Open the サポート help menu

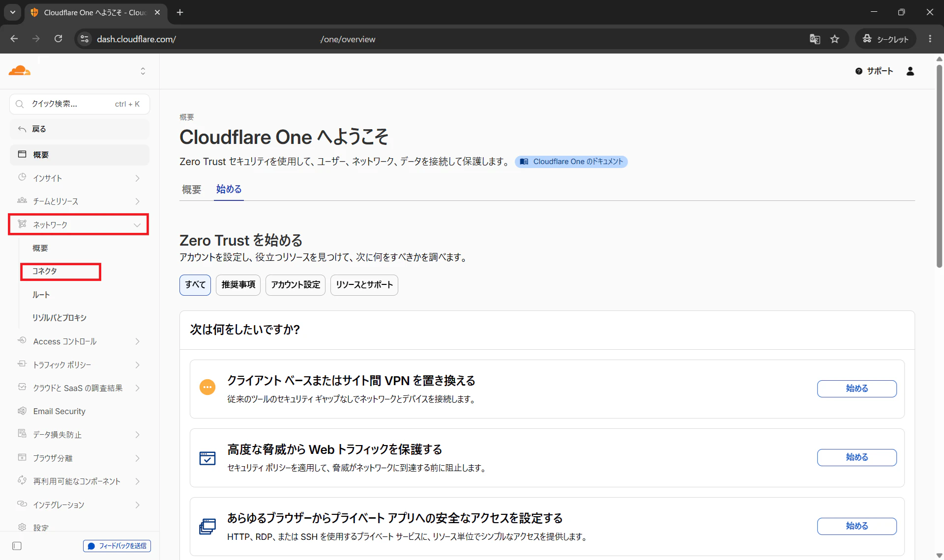point(874,71)
